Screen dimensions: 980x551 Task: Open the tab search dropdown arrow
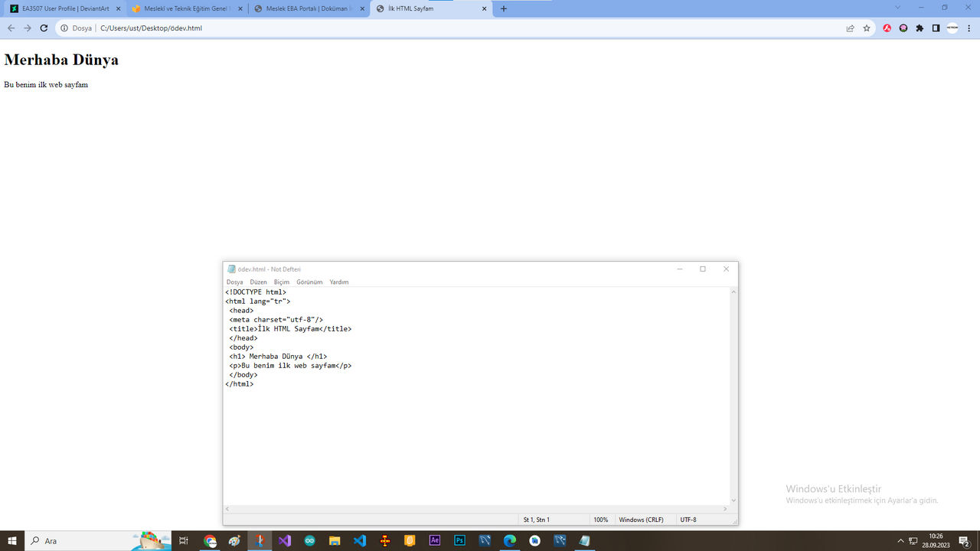click(897, 8)
